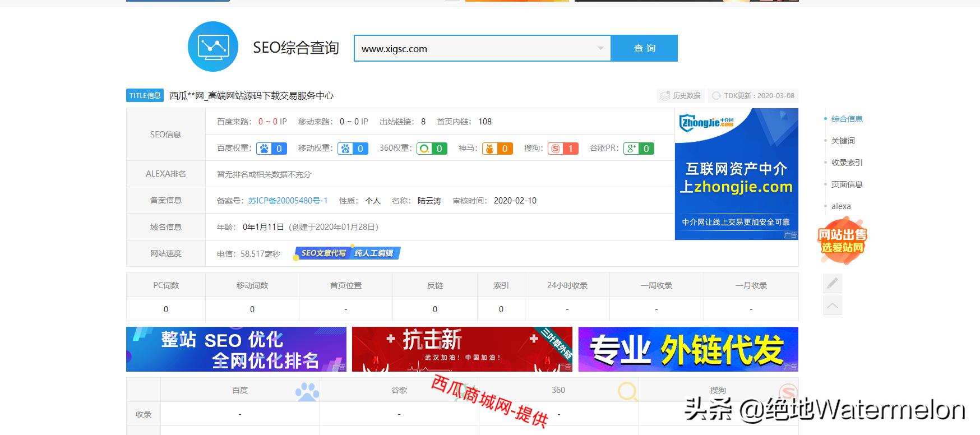Viewport: 980px width, 435px height.
Task: Click the SEO文章代写 纯人工编辑 banner
Action: point(346,253)
